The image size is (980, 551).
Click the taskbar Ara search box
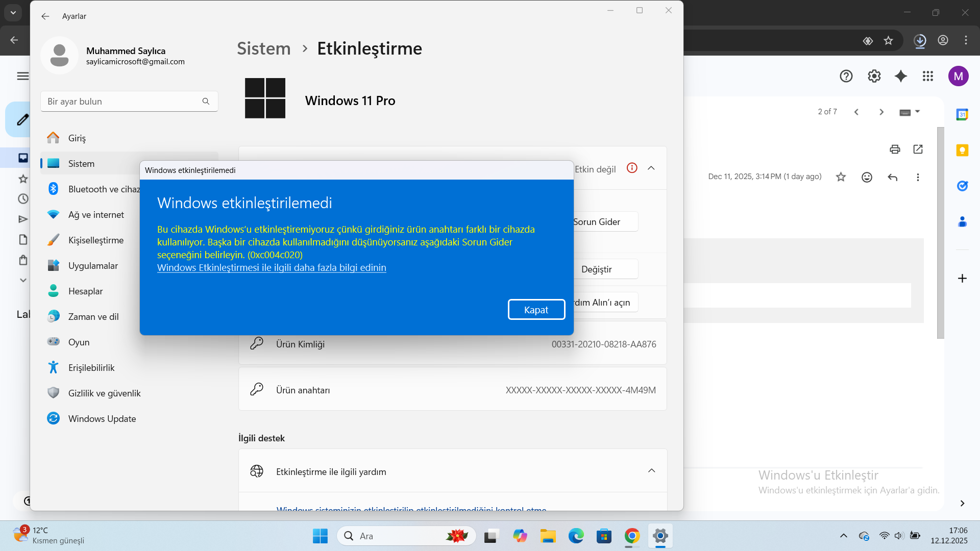tap(406, 536)
